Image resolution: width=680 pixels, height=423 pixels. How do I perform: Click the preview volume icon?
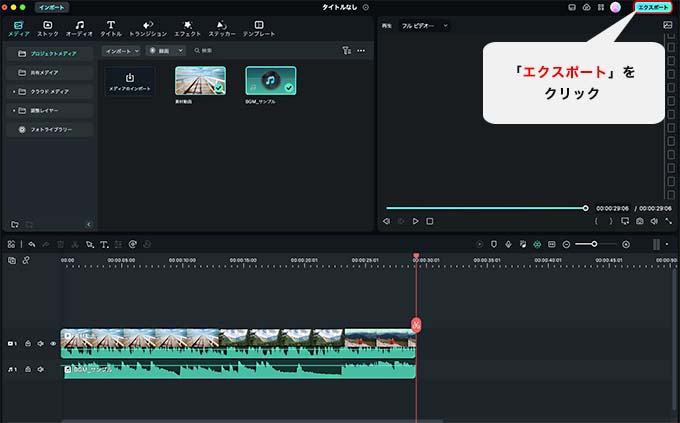(x=654, y=221)
